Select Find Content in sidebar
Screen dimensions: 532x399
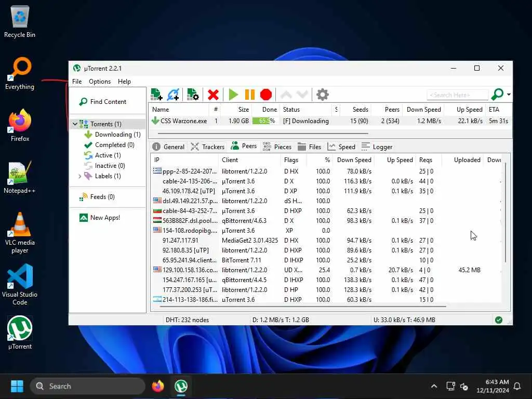tap(102, 102)
